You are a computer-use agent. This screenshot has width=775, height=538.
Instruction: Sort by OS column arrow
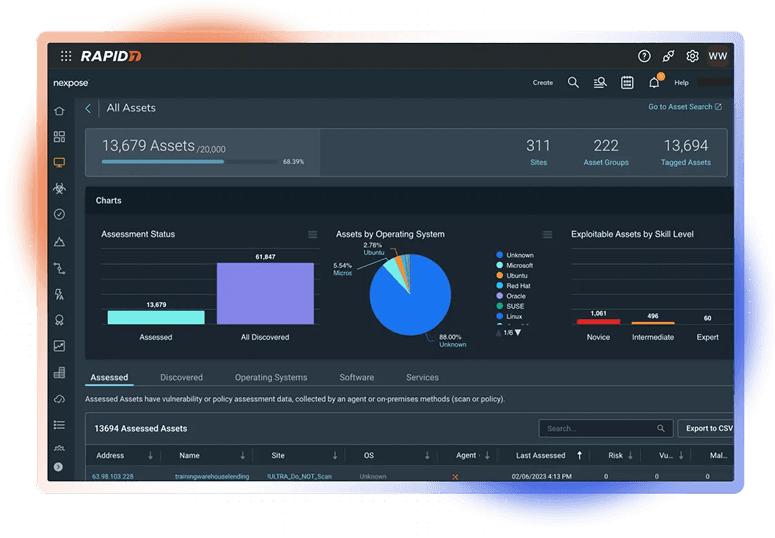pos(428,455)
